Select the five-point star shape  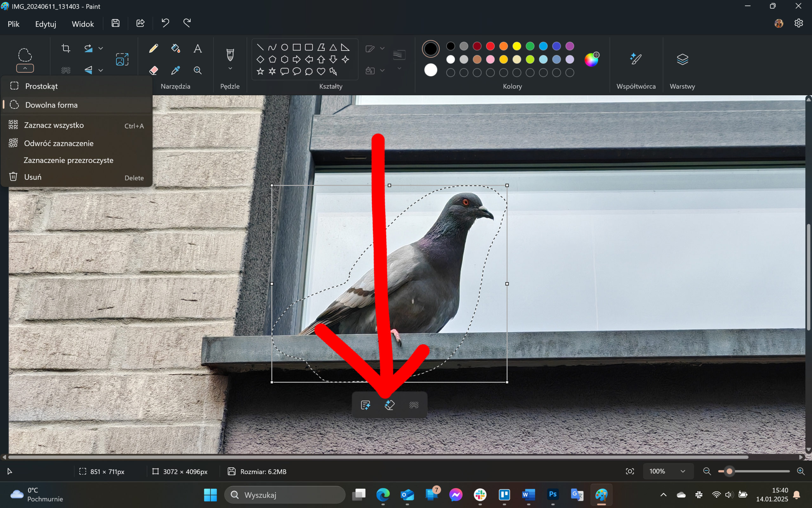[260, 71]
